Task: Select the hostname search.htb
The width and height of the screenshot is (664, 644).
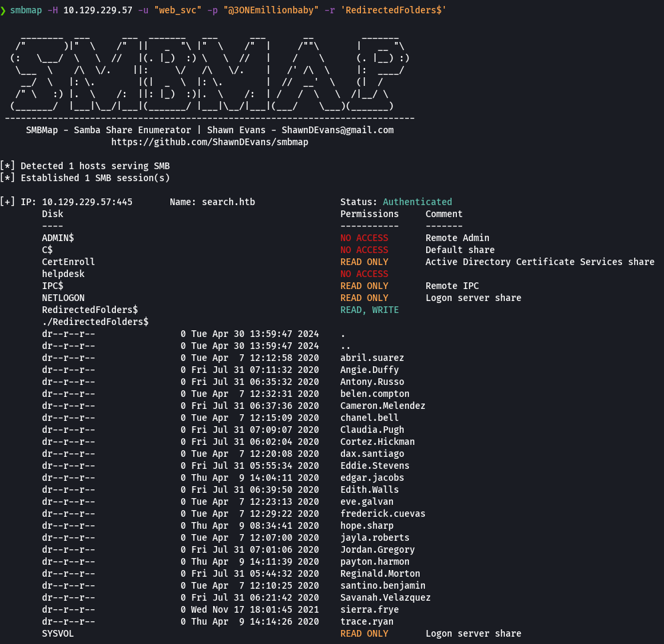Action: (226, 202)
